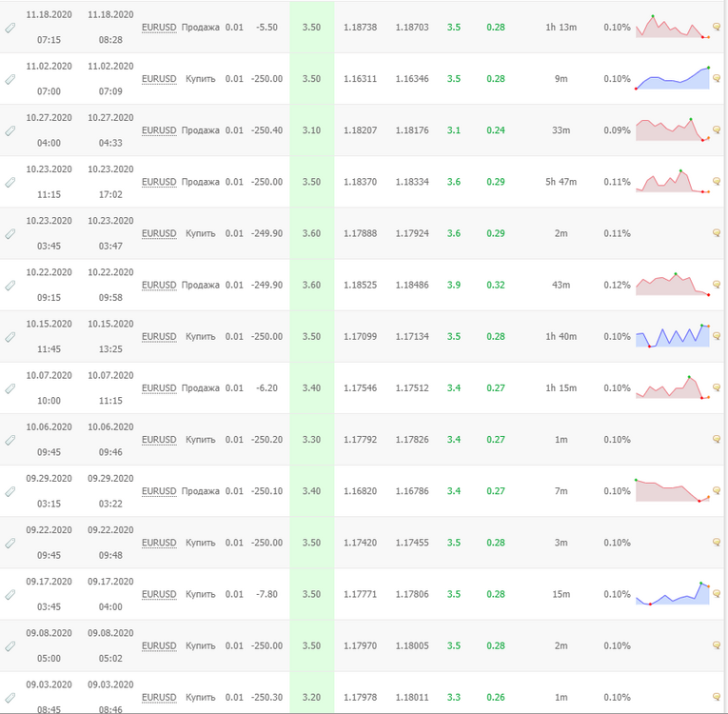Click the tag icon for the 10.06.2020 trade

tap(10, 441)
